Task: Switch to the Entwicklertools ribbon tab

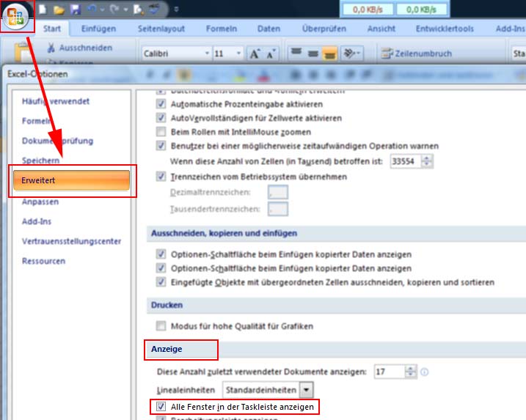Action: (445, 29)
